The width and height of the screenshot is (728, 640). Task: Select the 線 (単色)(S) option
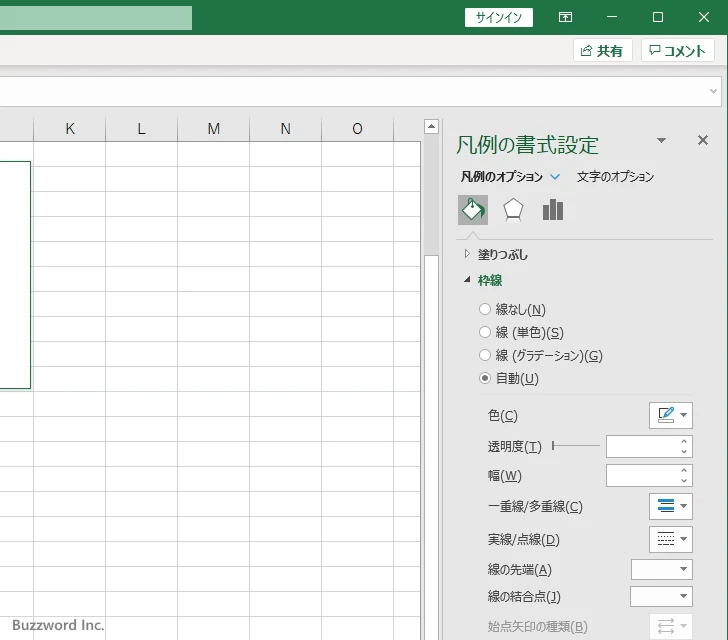pyautogui.click(x=485, y=332)
